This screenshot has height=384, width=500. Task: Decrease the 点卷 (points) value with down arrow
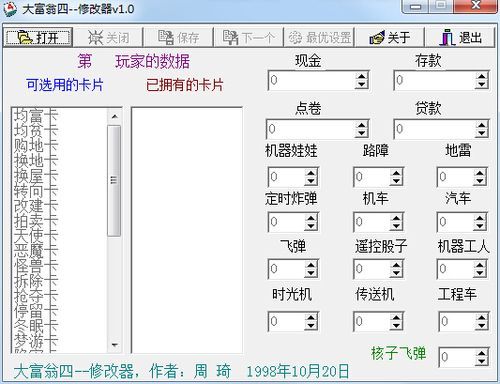click(362, 133)
